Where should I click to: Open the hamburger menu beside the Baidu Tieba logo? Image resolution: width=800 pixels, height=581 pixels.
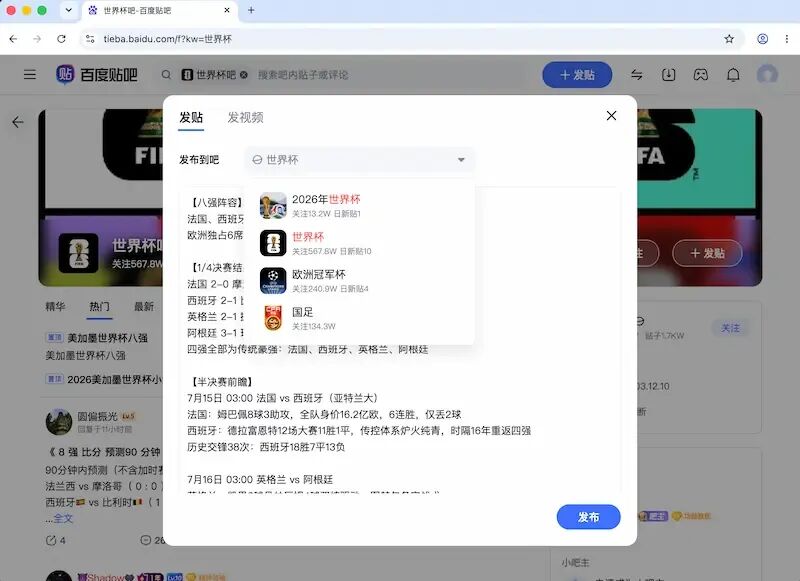30,75
